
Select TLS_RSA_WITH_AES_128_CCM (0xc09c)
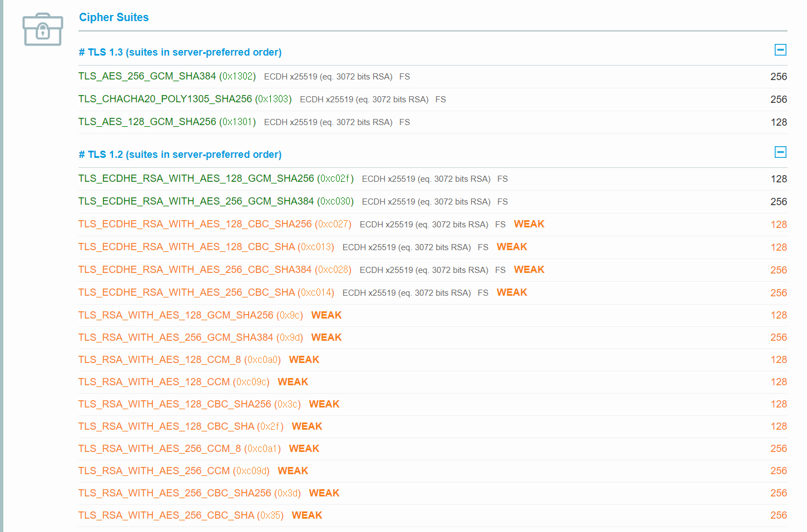tap(174, 382)
